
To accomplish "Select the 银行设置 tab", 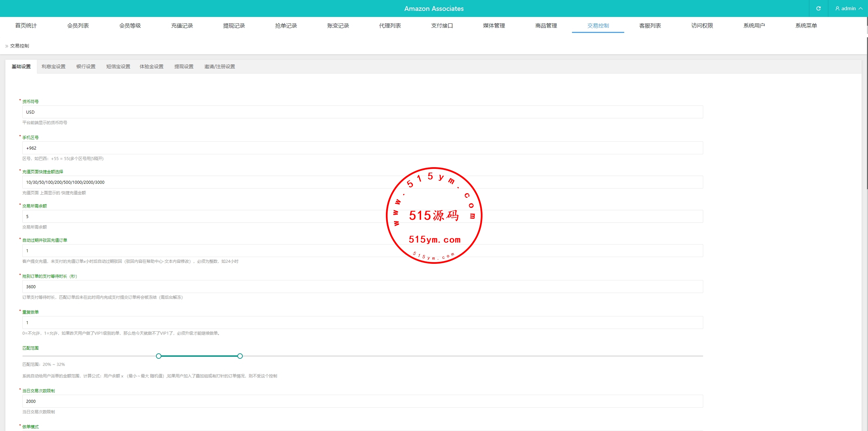I will click(86, 66).
